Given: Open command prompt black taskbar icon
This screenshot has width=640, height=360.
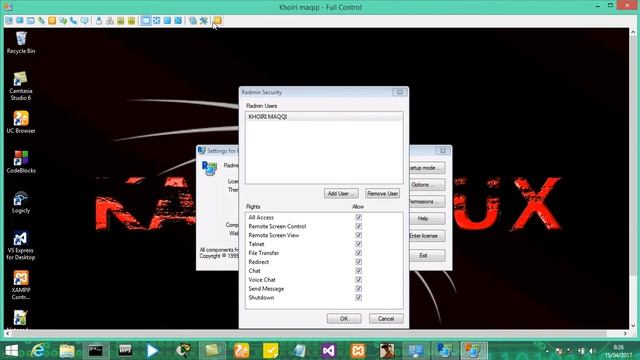Looking at the screenshot, I should (96, 351).
